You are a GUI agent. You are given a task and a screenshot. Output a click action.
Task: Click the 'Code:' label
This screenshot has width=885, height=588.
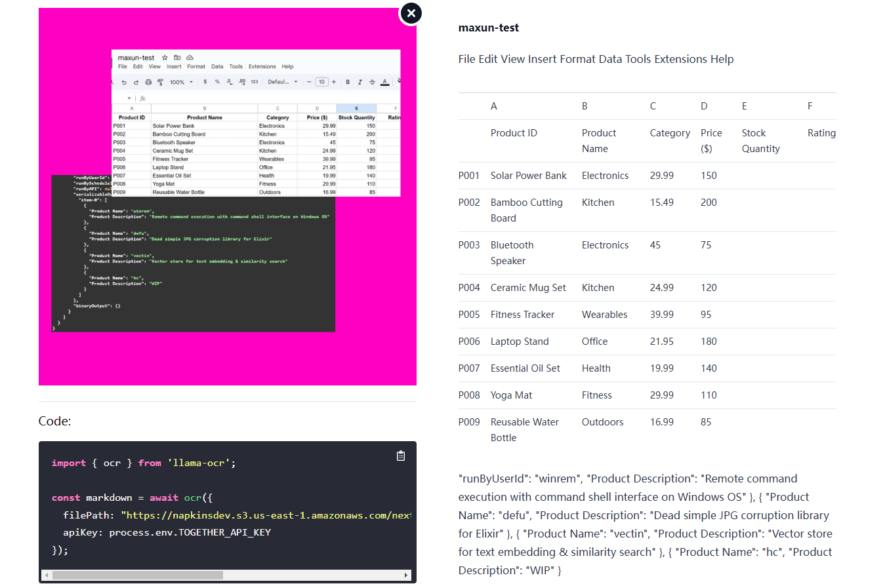(55, 421)
